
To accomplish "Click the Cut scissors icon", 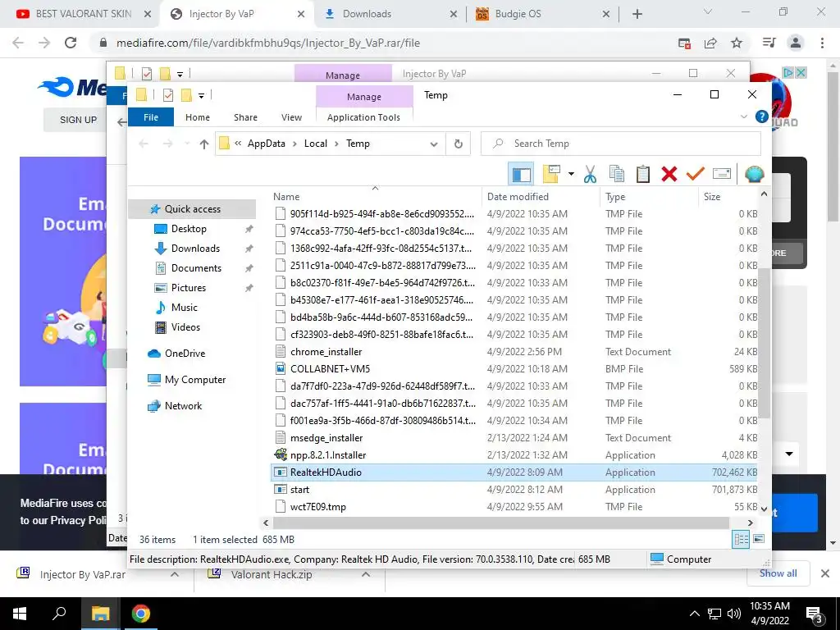I will coord(590,174).
